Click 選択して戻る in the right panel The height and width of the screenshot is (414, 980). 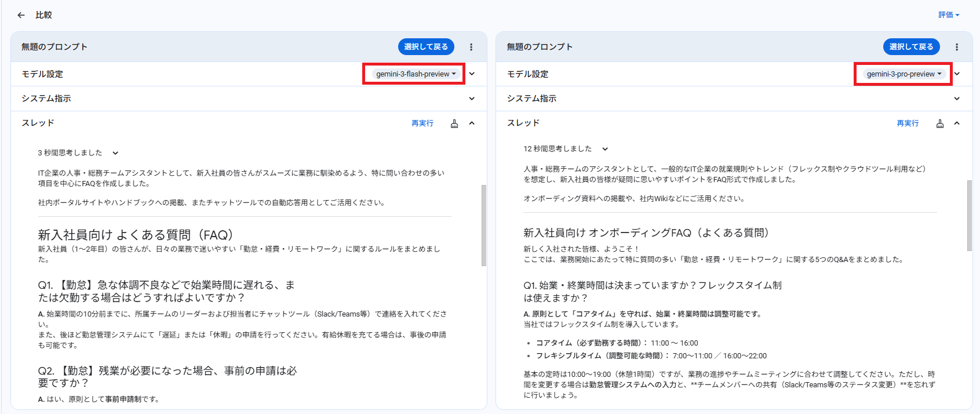912,47
